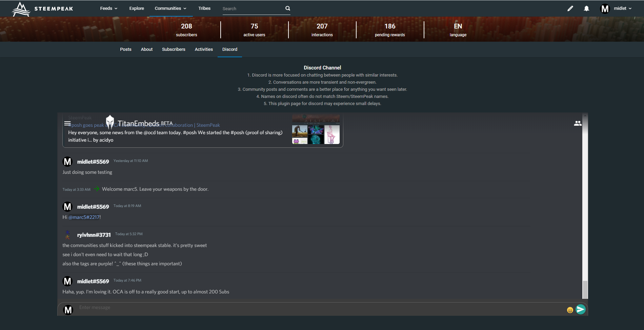Click midlet avatar on Yesterday 11:10 AM message
This screenshot has height=330, width=644.
point(68,162)
